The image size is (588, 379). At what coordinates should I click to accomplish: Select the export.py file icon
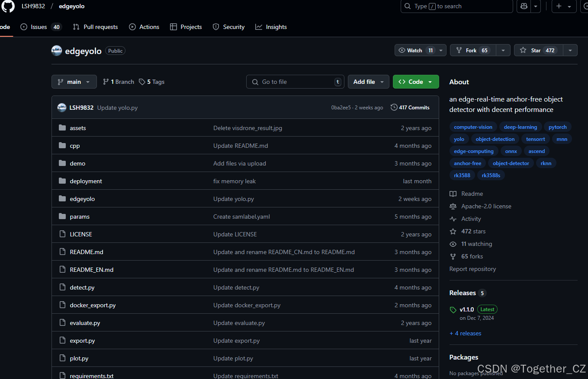point(62,341)
